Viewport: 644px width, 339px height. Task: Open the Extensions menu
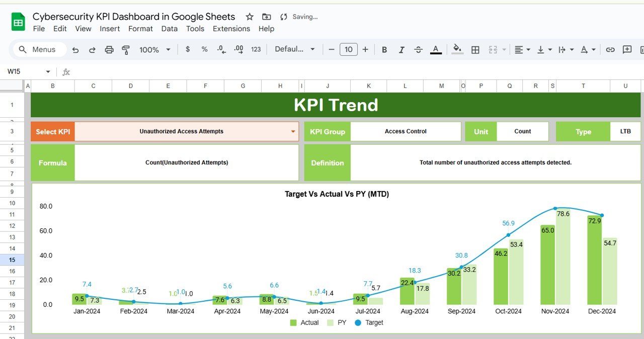tap(231, 29)
